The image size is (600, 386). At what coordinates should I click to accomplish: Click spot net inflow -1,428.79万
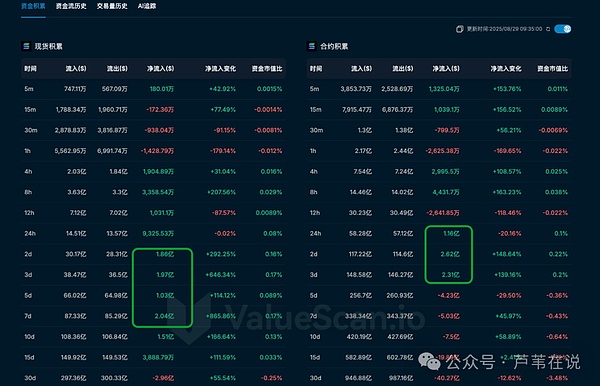157,151
